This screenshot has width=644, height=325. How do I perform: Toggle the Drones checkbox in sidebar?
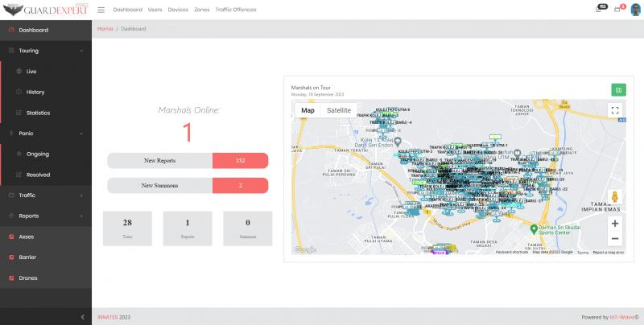click(x=11, y=278)
